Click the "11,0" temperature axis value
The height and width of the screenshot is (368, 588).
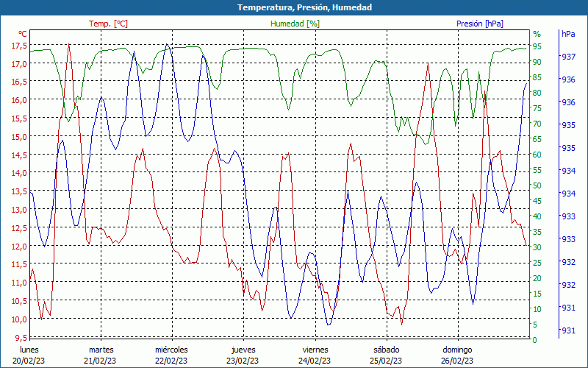click(x=19, y=283)
